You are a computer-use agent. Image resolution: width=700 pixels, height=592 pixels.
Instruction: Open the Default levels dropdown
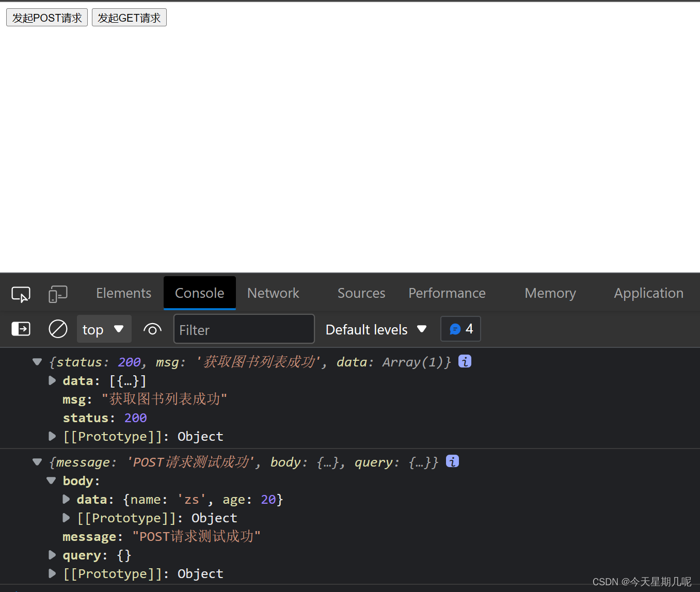pyautogui.click(x=376, y=329)
